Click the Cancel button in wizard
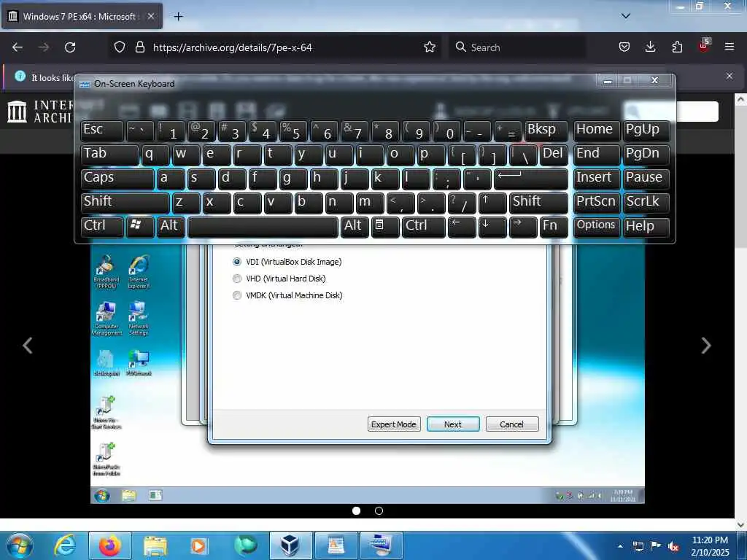The width and height of the screenshot is (747, 560). [511, 424]
